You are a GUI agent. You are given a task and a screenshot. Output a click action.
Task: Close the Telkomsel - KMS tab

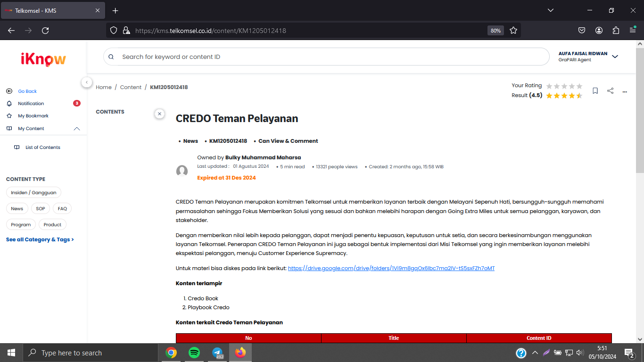coord(98,10)
